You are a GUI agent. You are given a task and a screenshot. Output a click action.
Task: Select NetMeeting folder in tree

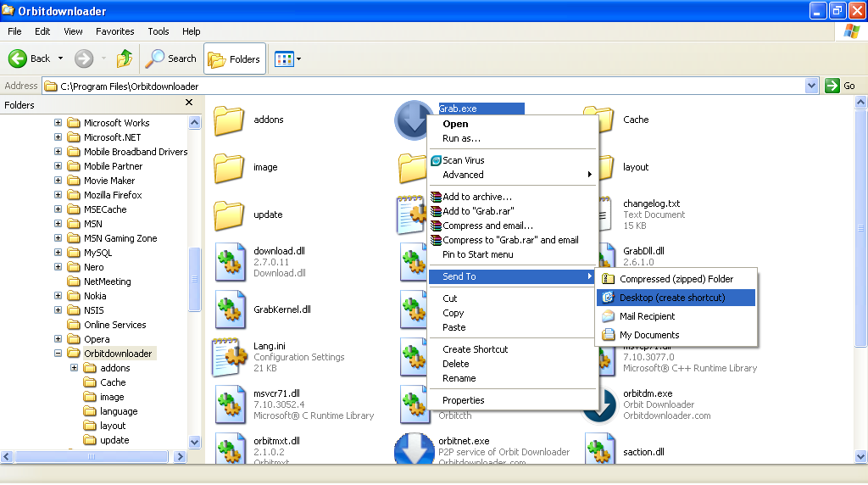[108, 282]
